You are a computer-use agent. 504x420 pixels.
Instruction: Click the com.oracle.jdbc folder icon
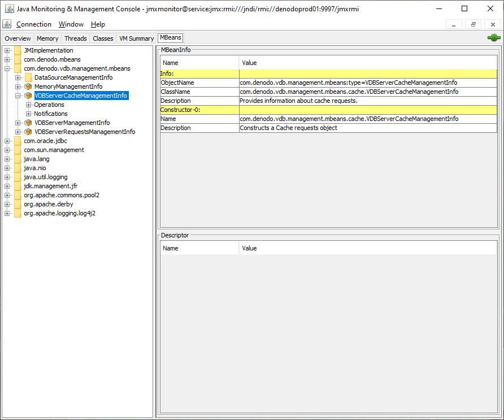pos(18,141)
